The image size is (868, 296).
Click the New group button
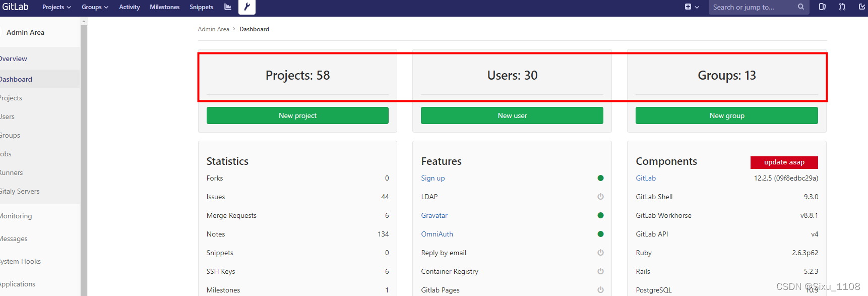click(x=727, y=115)
